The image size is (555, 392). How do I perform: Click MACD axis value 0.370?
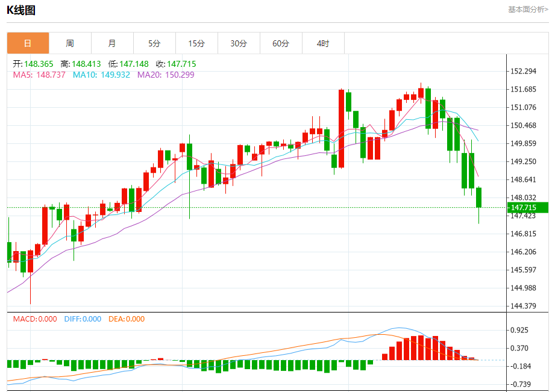519,348
